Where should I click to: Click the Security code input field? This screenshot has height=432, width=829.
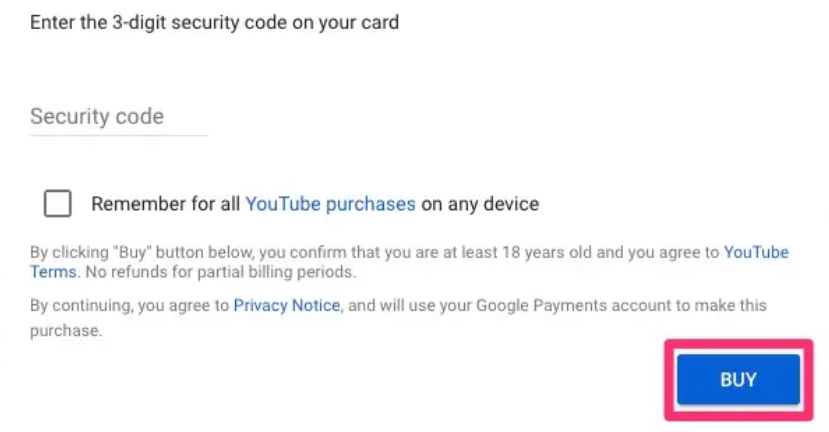pos(119,117)
